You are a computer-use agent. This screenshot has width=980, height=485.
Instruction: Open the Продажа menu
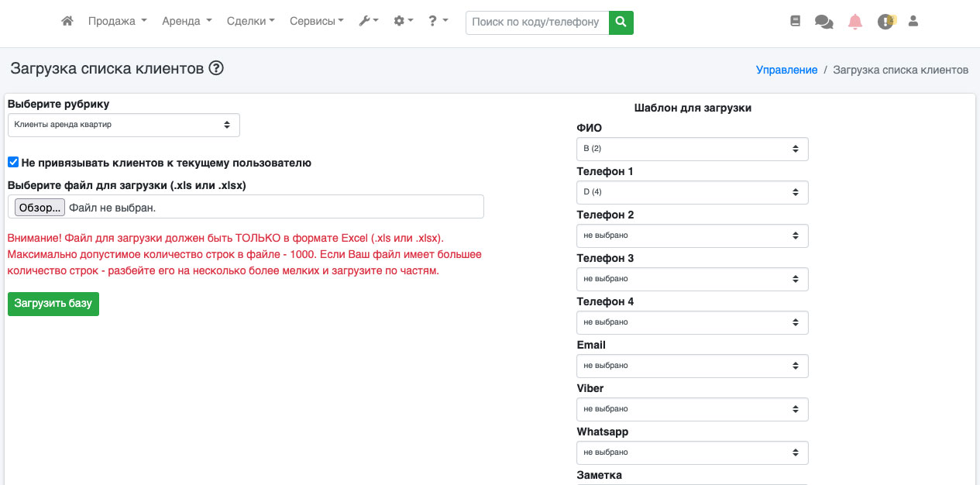[117, 22]
